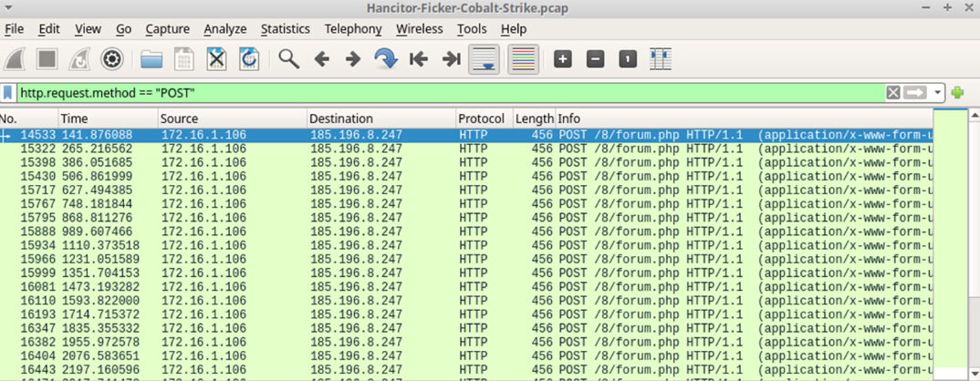Toggle packet list colorization
The width and height of the screenshot is (980, 381).
point(523,59)
